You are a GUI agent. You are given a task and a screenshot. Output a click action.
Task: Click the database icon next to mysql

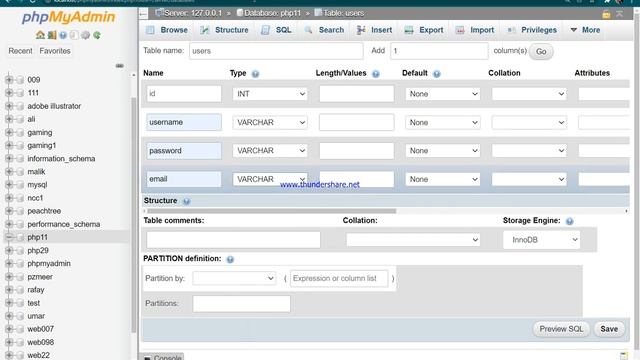(20, 185)
